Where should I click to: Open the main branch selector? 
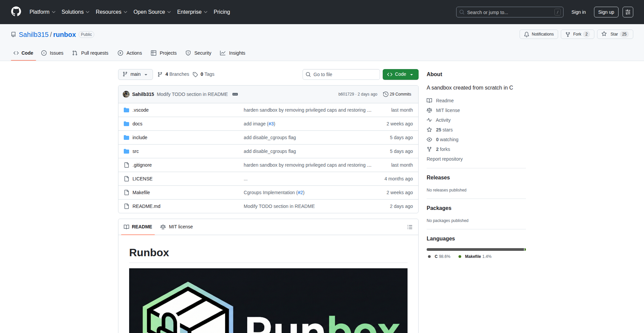135,74
